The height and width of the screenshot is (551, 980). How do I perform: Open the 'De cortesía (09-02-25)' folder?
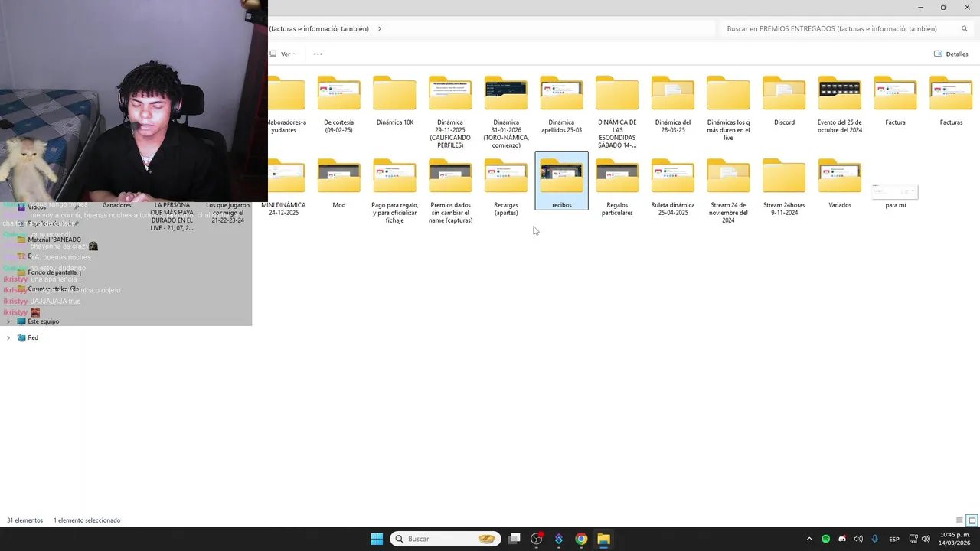coord(338,106)
